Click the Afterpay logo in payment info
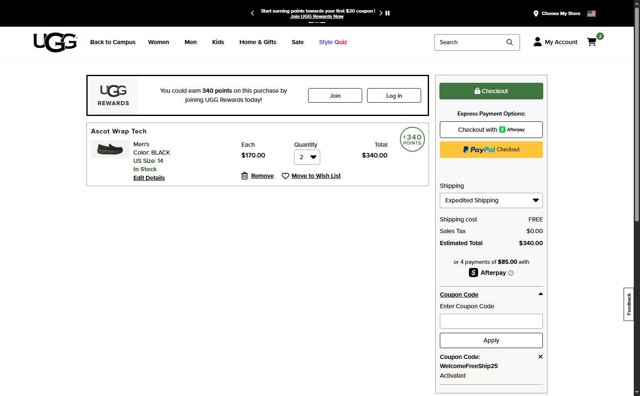Viewport: 640px width, 396px height. [487, 273]
